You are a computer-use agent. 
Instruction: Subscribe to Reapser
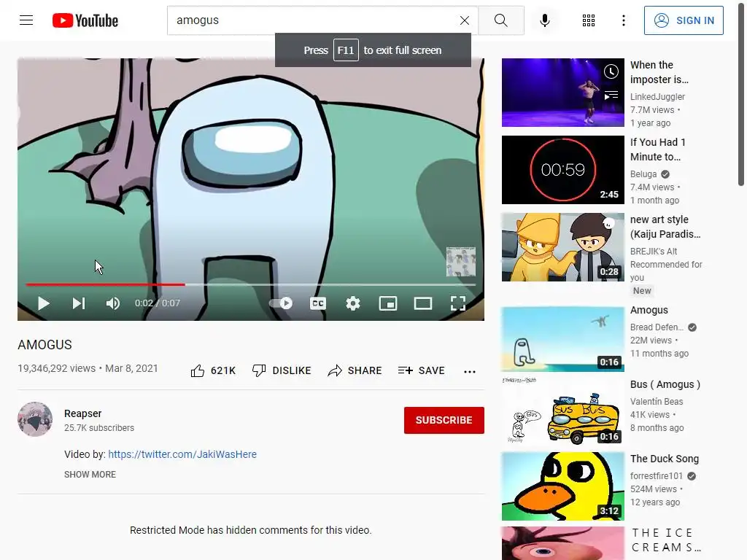444,420
